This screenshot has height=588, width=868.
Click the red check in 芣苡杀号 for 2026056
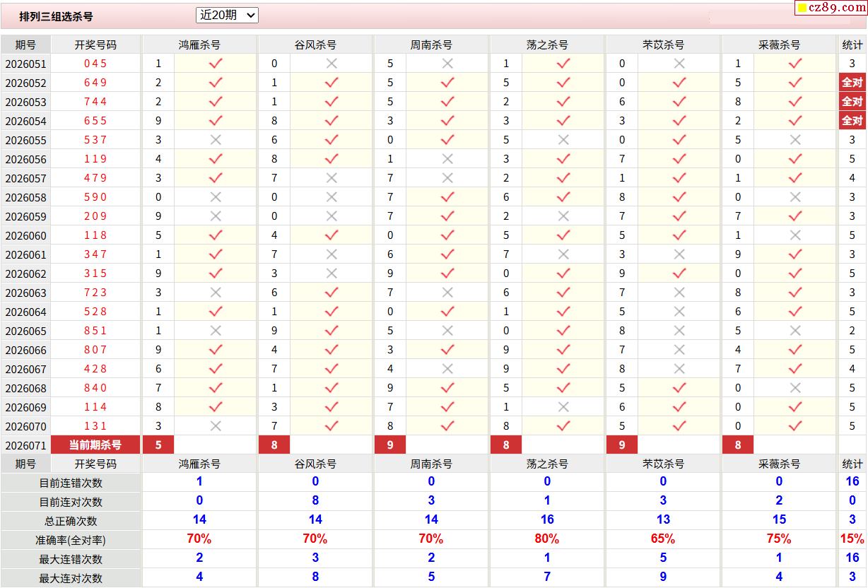point(679,159)
